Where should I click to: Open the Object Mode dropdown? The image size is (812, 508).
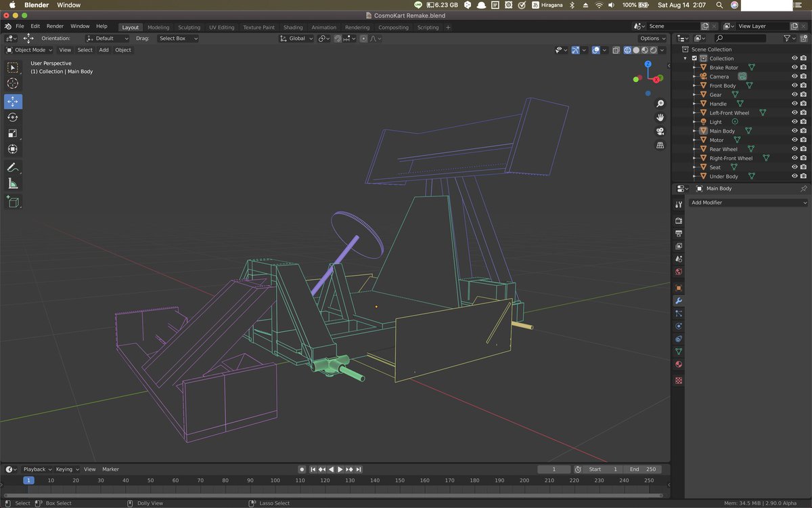tap(29, 50)
